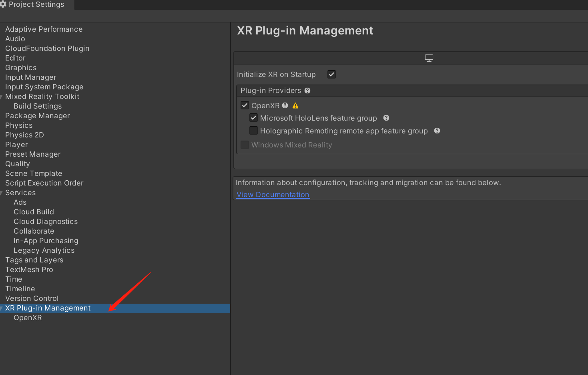Screen dimensions: 588x375
Task: Toggle Initialize XR on Startup checkbox
Action: (331, 74)
